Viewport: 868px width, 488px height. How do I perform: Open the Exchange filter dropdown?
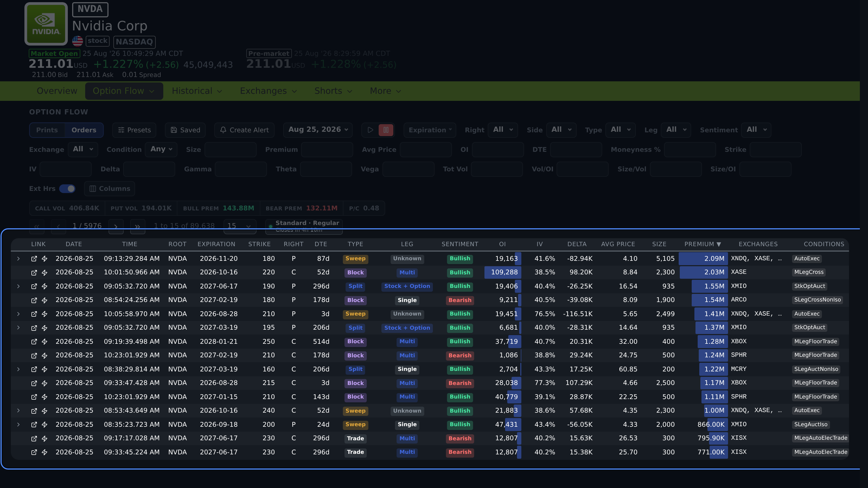click(x=82, y=149)
